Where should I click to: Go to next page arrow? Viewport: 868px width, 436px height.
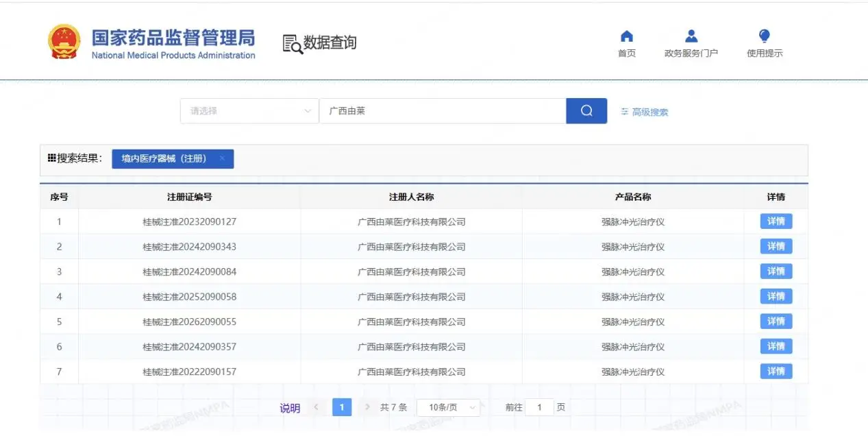click(368, 407)
